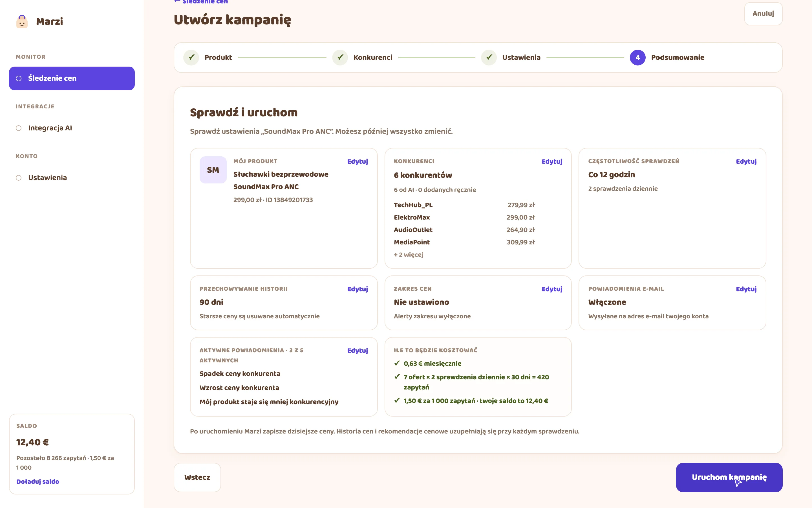Click the Produkt step label
This screenshot has width=812, height=508.
(218, 58)
